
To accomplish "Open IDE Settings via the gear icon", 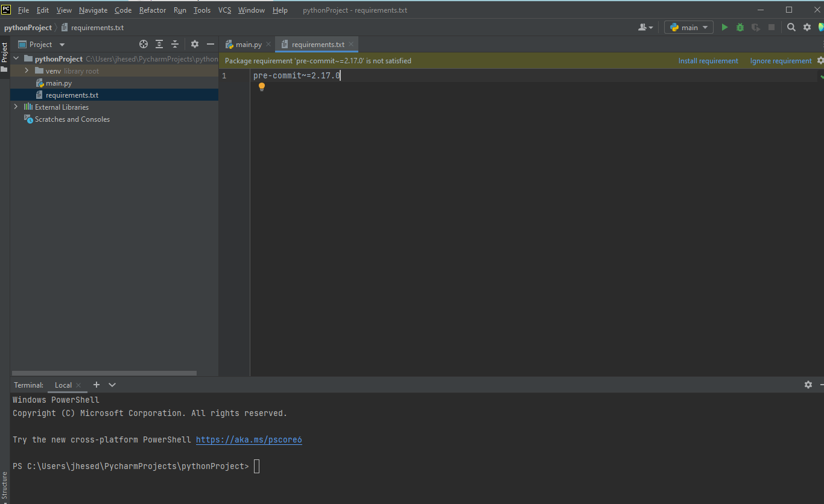I will pyautogui.click(x=807, y=27).
